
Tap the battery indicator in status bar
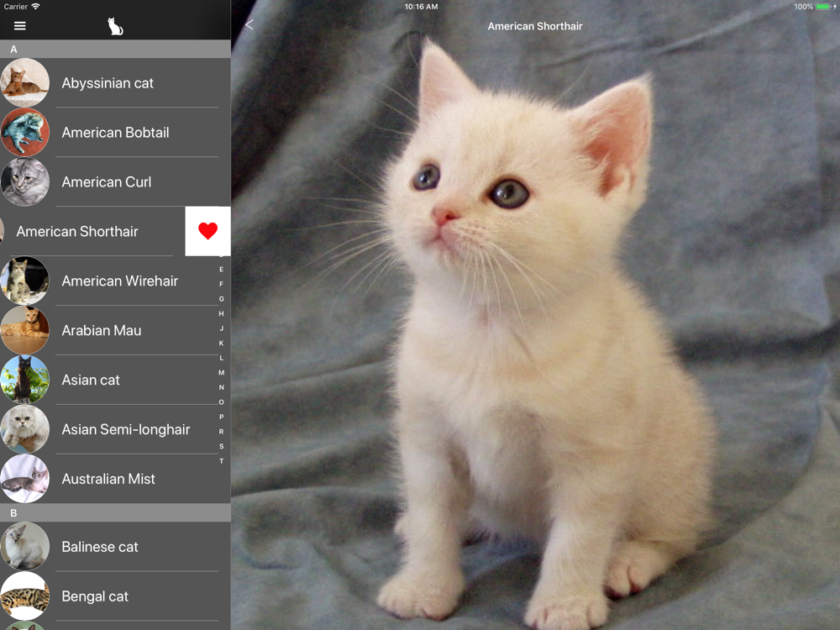tap(822, 7)
